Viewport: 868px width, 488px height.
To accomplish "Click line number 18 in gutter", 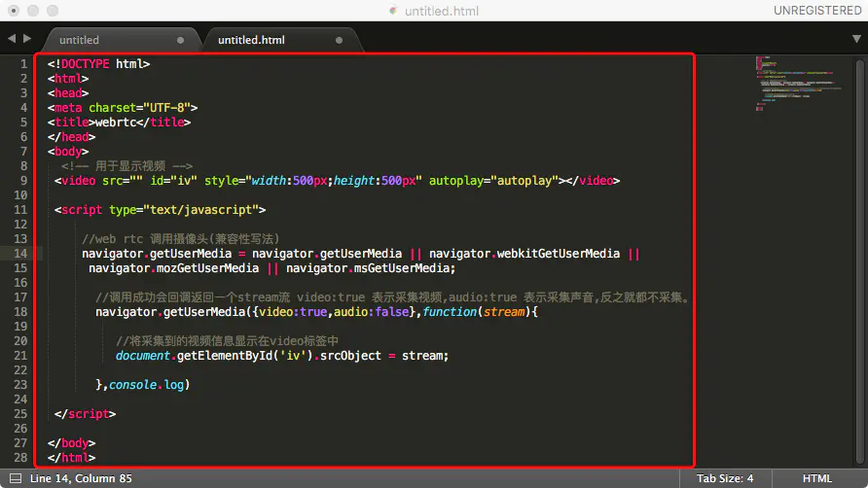I will click(20, 311).
